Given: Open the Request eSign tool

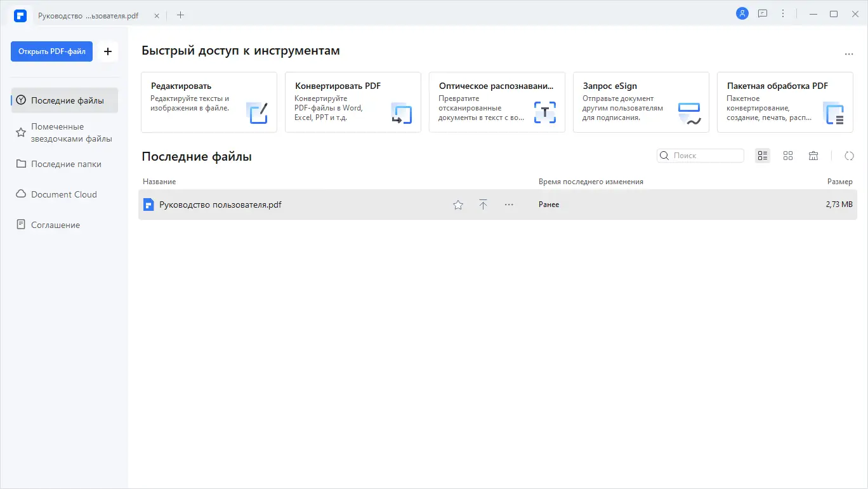Looking at the screenshot, I should (x=641, y=102).
